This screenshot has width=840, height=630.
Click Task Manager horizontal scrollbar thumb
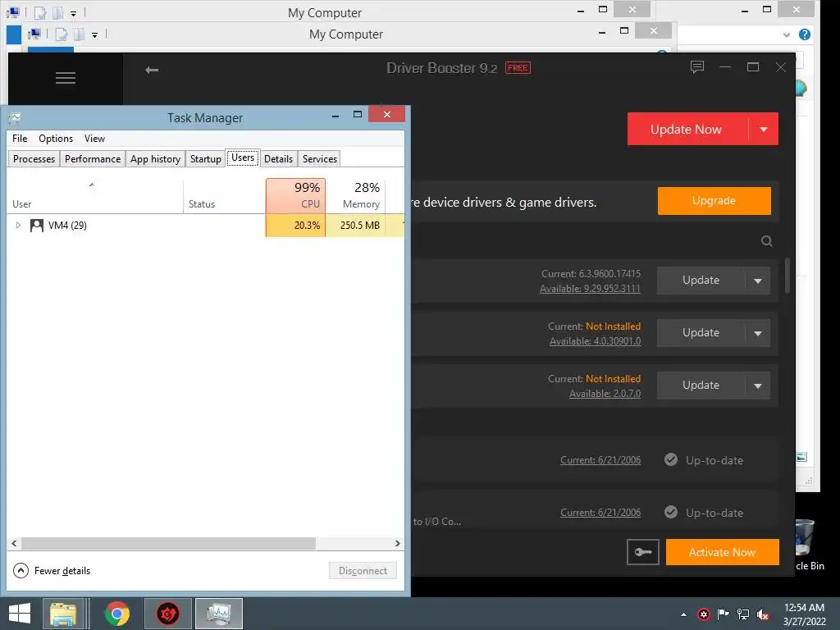[x=168, y=543]
